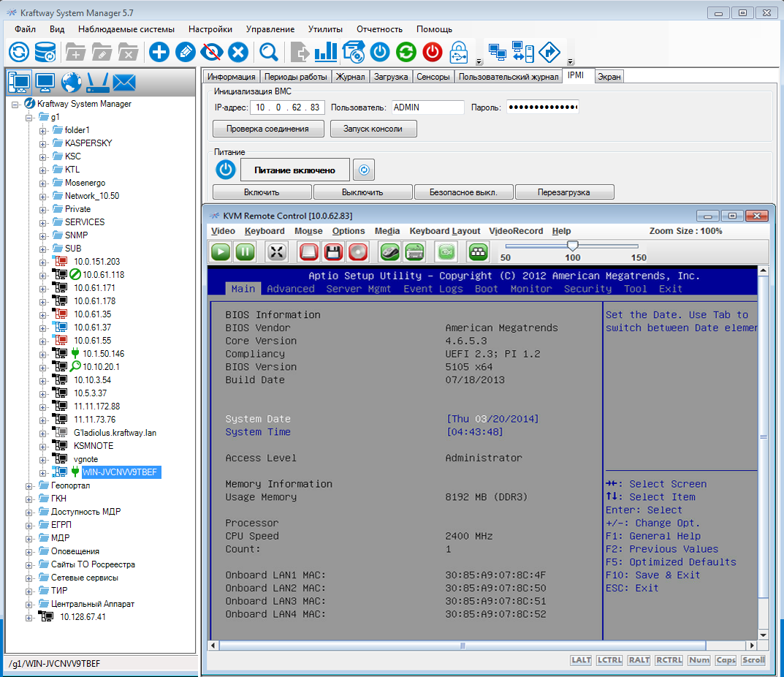The width and height of the screenshot is (784, 677).
Task: Select the envelope icon in the left panel header
Action: pyautogui.click(x=123, y=83)
